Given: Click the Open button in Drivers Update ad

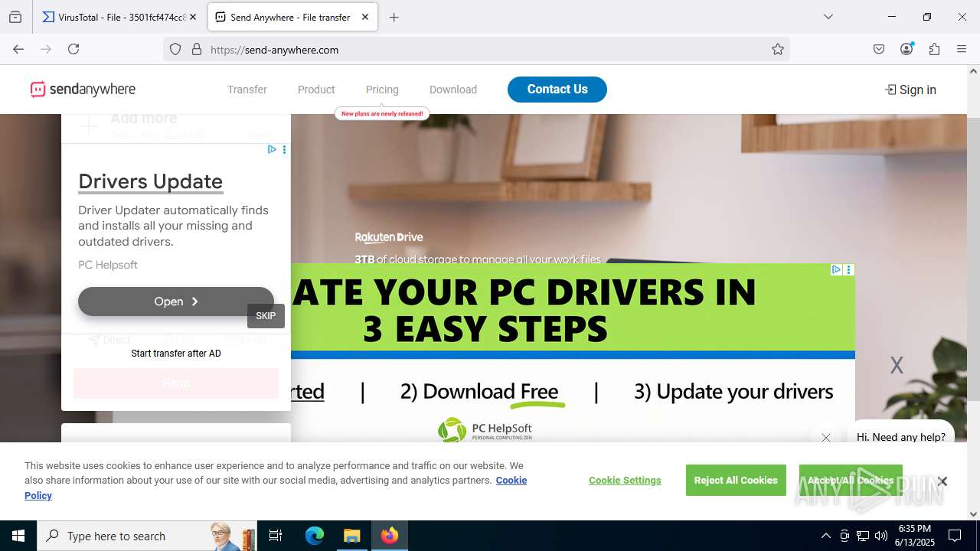Looking at the screenshot, I should (x=176, y=302).
